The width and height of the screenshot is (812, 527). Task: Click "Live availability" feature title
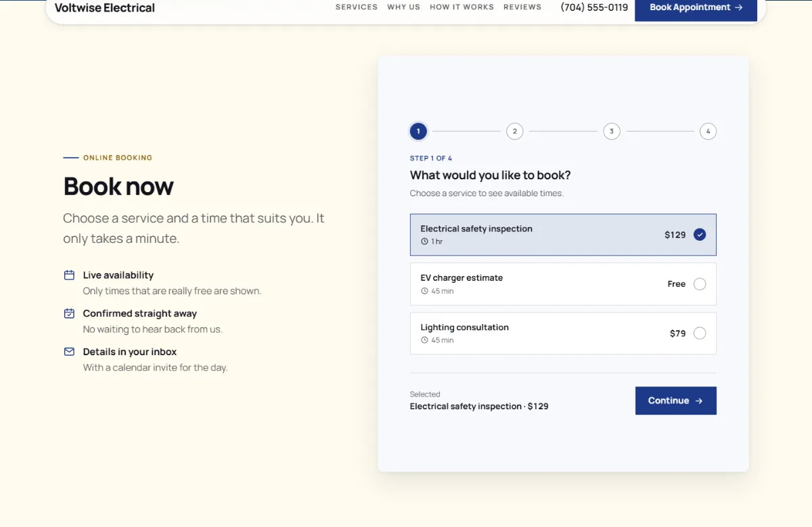pyautogui.click(x=118, y=275)
